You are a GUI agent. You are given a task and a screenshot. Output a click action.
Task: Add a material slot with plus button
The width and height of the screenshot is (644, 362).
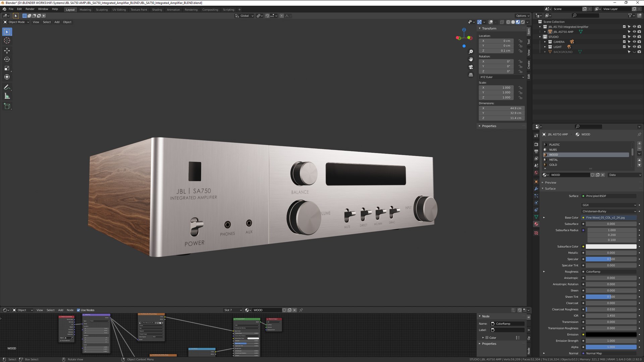point(639,143)
